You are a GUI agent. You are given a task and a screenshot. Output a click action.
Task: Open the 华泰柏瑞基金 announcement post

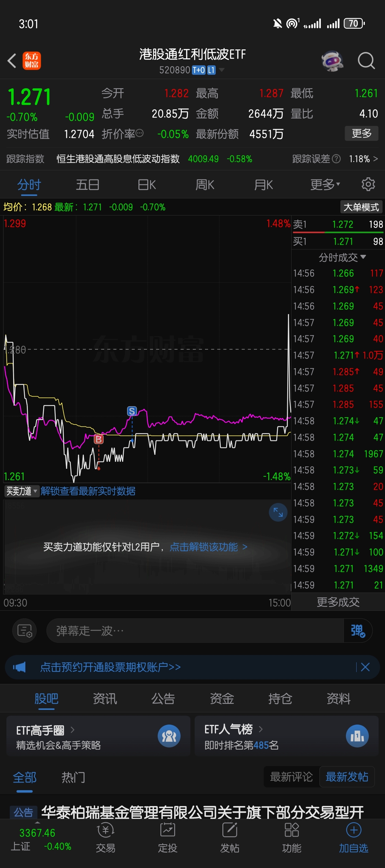[x=203, y=812]
